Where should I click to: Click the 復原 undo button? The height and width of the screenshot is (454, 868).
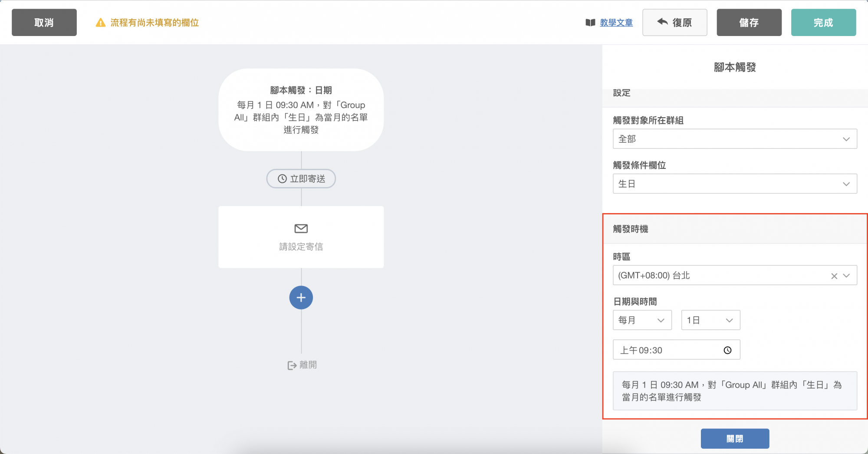pos(675,23)
